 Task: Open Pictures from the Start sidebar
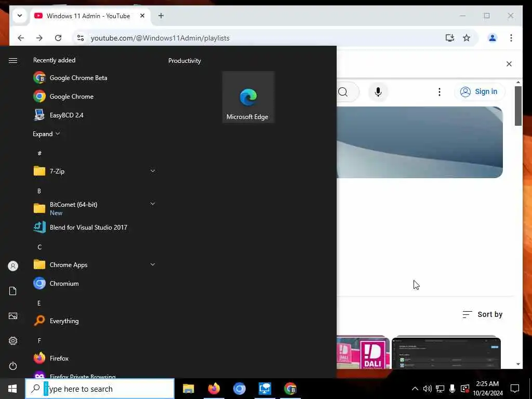13,316
